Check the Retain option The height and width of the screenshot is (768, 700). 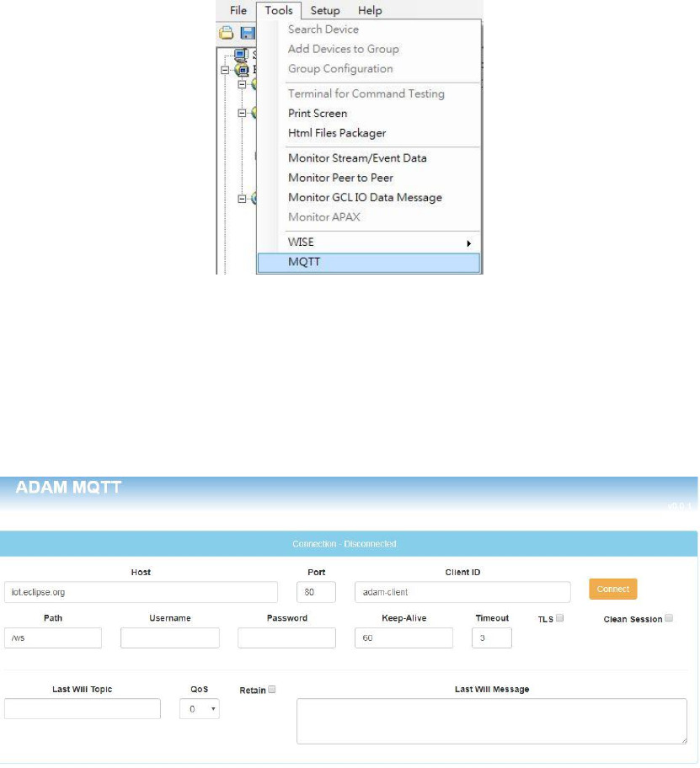[271, 690]
